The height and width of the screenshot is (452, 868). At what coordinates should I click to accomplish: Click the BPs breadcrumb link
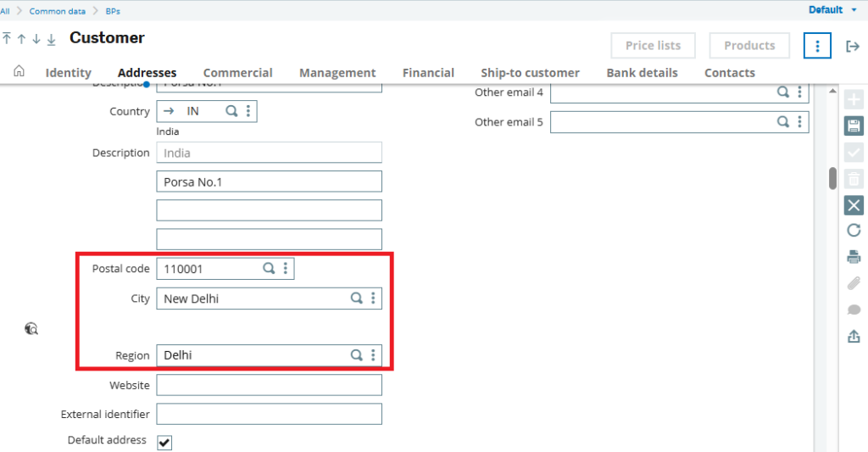point(112,11)
